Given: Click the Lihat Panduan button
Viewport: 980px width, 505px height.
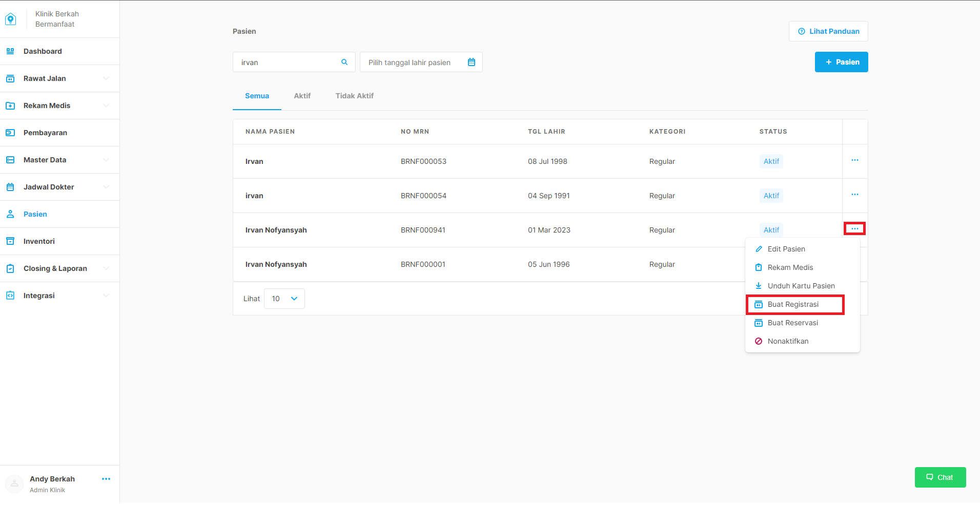Looking at the screenshot, I should [x=828, y=31].
